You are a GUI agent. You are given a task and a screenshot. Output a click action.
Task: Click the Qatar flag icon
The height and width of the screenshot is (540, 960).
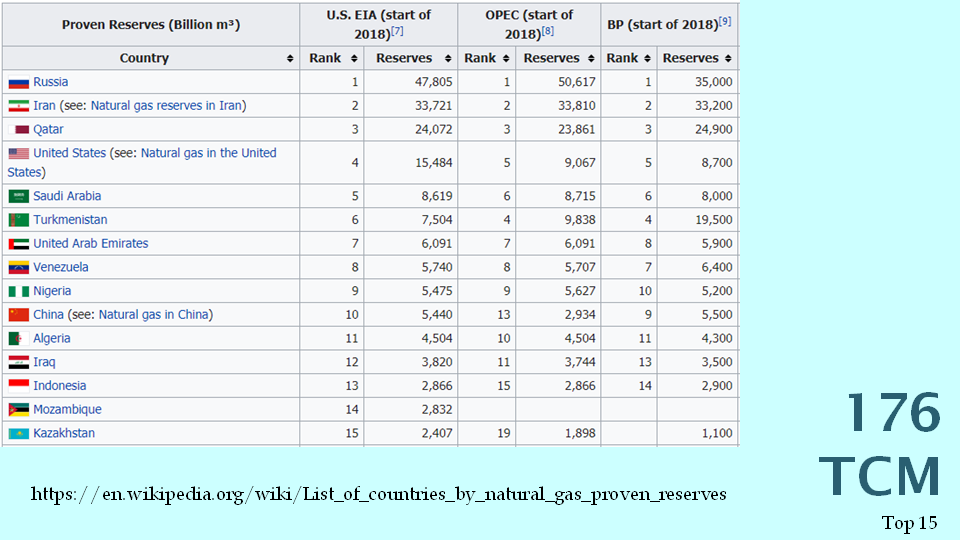tap(18, 130)
